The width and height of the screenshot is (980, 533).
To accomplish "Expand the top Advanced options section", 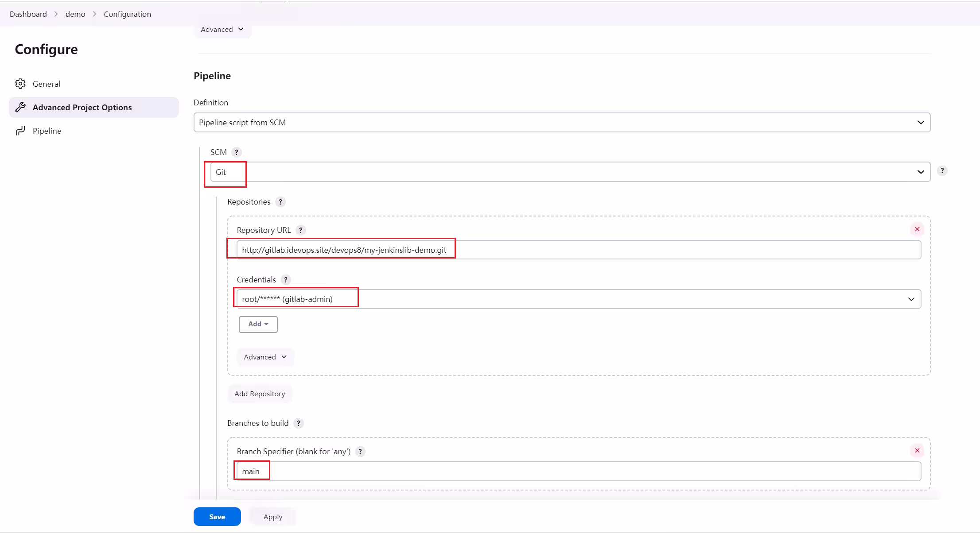I will (x=222, y=29).
